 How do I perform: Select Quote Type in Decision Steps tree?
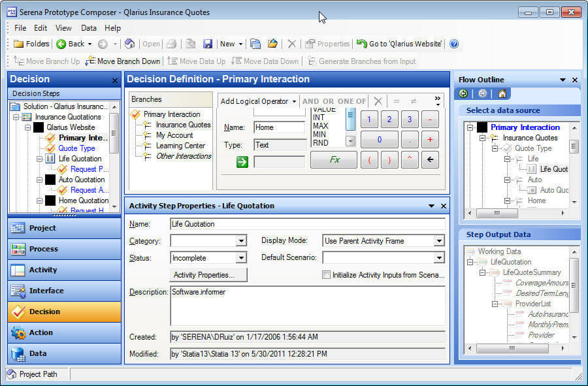pyautogui.click(x=76, y=148)
